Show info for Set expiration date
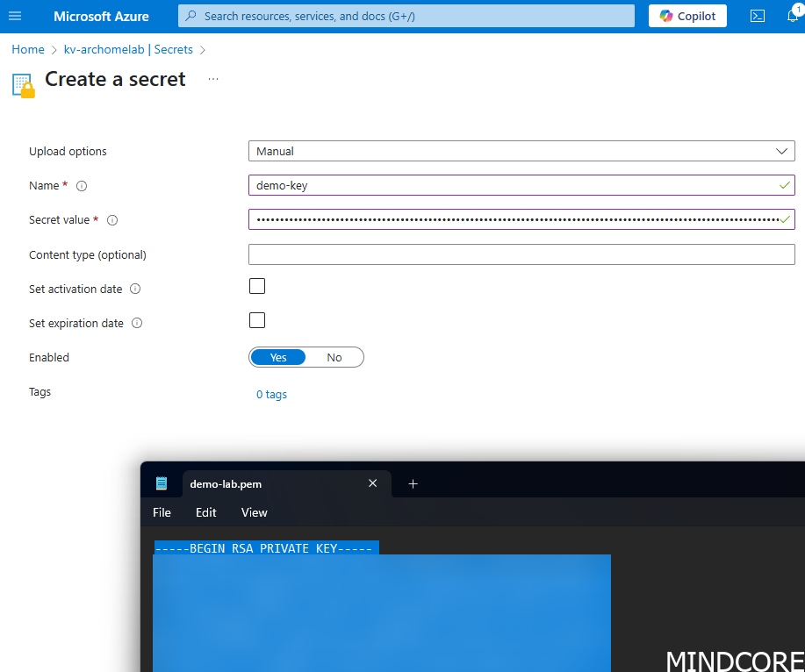This screenshot has height=672, width=805. 137,323
